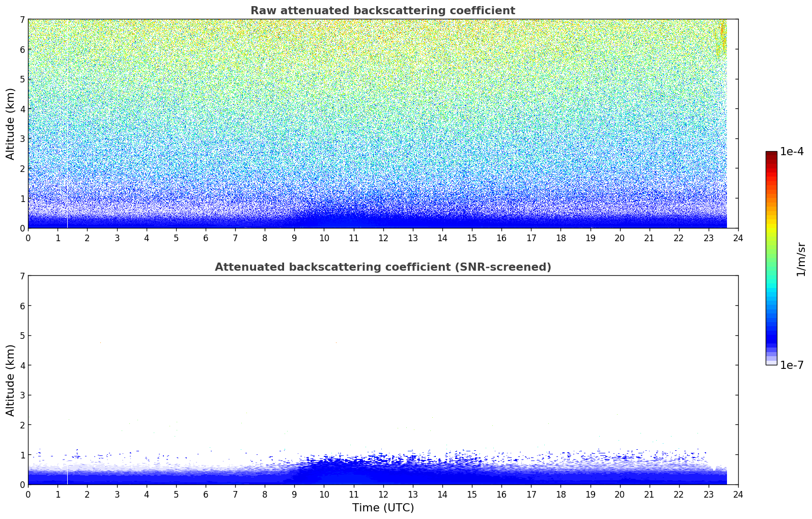Click the "Raw attenuated backscattering coefficient" title
812x519 pixels.
pyautogui.click(x=383, y=11)
